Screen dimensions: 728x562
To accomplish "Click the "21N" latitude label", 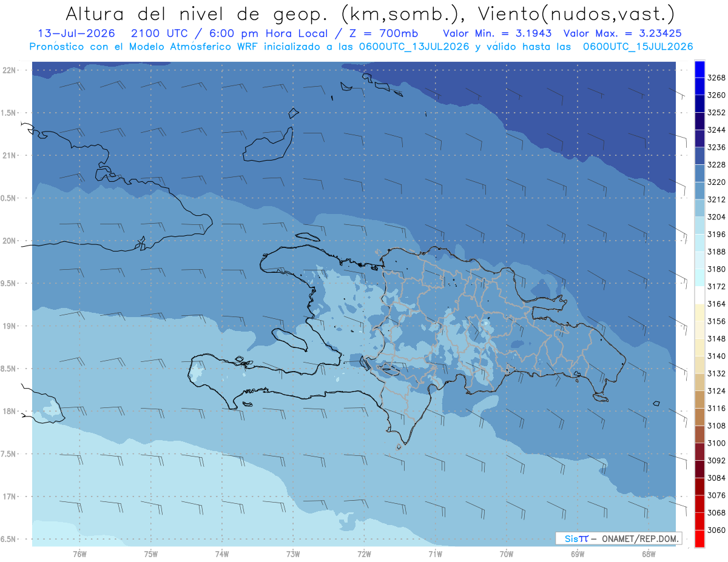I will [10, 156].
